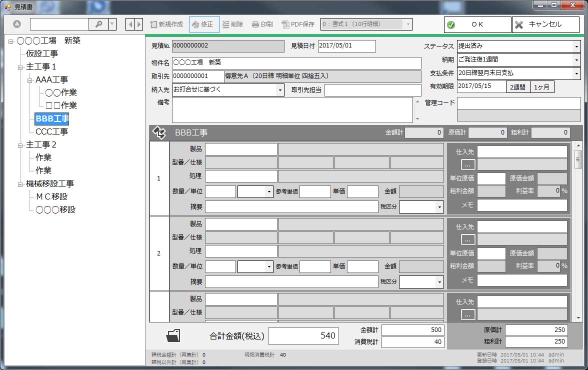This screenshot has width=588, height=370.
Task: Click the 仕入先 field in row 1
Action: pos(522,152)
